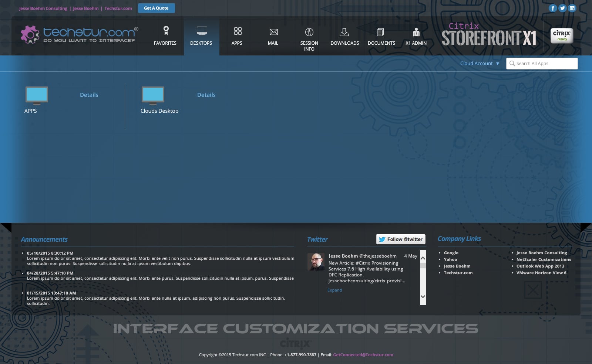Open Jesse Boehm Consulting top link
Screen dimensions: 592x364
(43, 8)
